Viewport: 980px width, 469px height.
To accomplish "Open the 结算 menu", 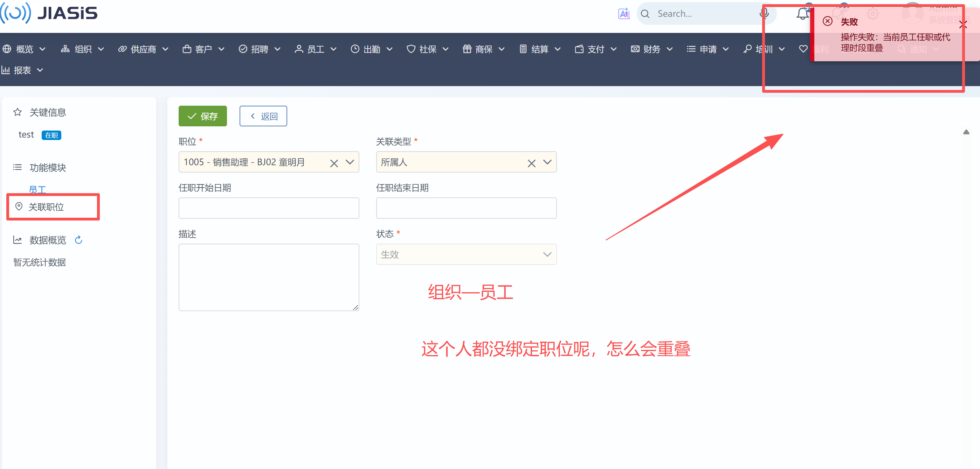I will click(539, 49).
